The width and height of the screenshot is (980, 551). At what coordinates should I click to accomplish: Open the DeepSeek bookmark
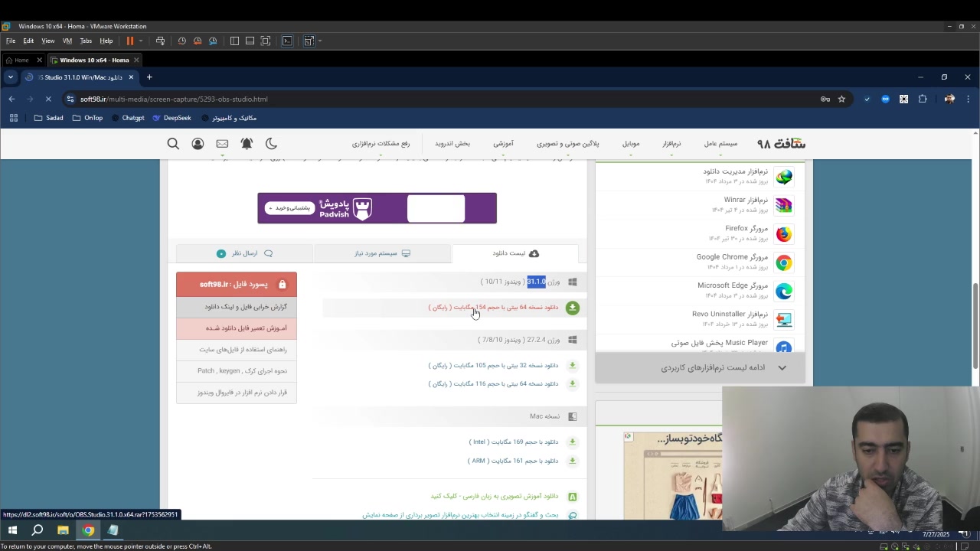[x=171, y=118]
